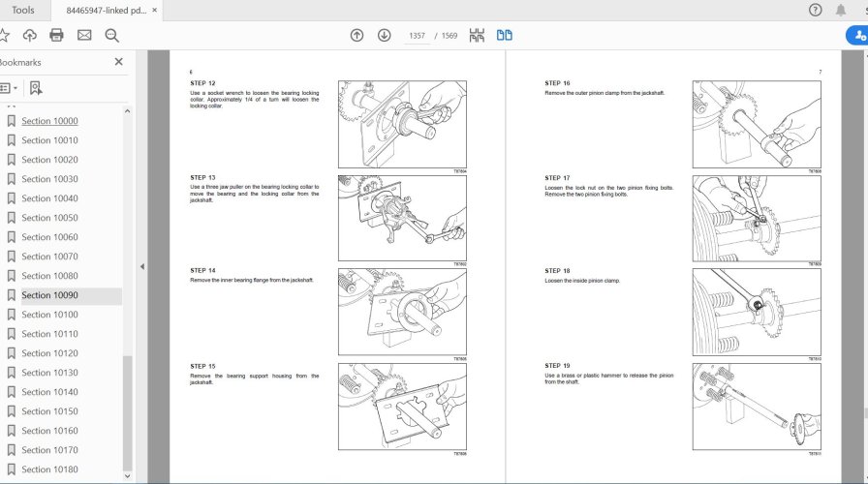The image size is (868, 484).
Task: Open notifications bell icon
Action: coord(840,10)
